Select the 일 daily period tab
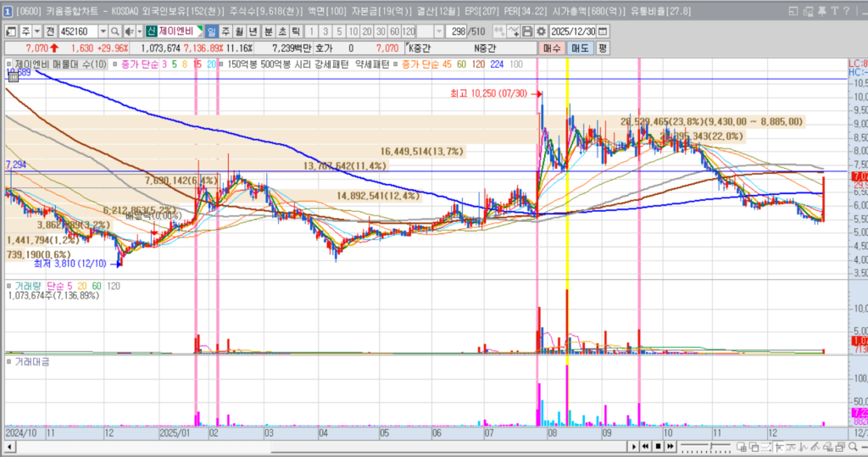The width and height of the screenshot is (868, 457). (x=212, y=31)
